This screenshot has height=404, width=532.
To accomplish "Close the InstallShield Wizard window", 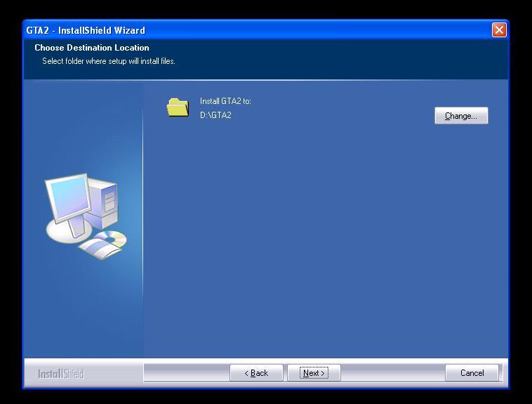I will pos(499,30).
